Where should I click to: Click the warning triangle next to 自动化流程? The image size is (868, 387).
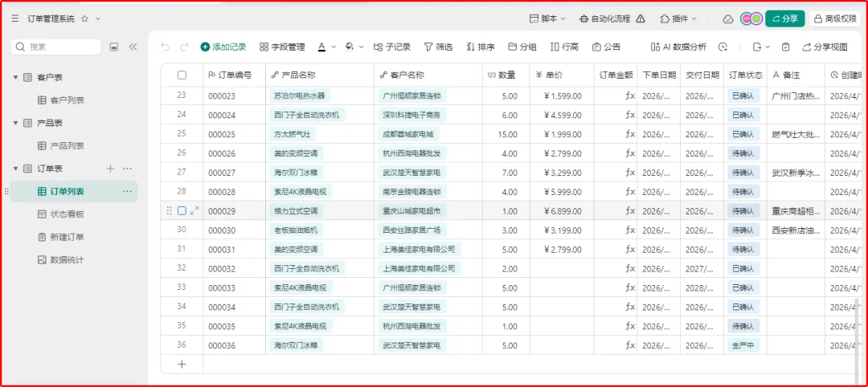pyautogui.click(x=641, y=18)
